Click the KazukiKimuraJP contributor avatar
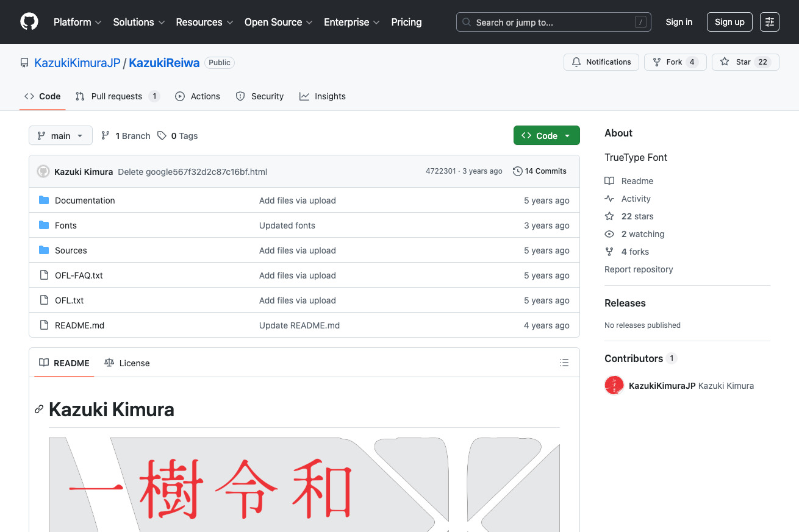 (614, 386)
